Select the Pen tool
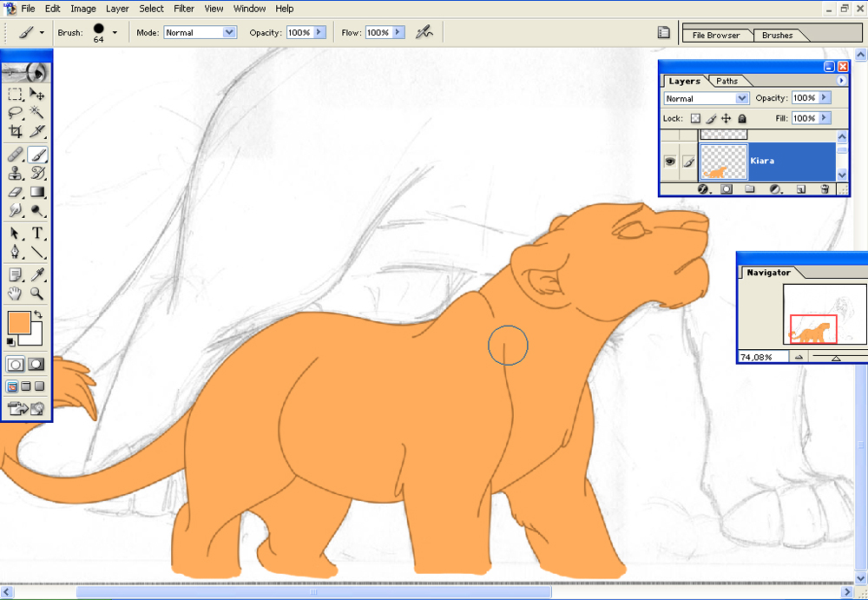Viewport: 868px width, 600px height. pyautogui.click(x=16, y=252)
